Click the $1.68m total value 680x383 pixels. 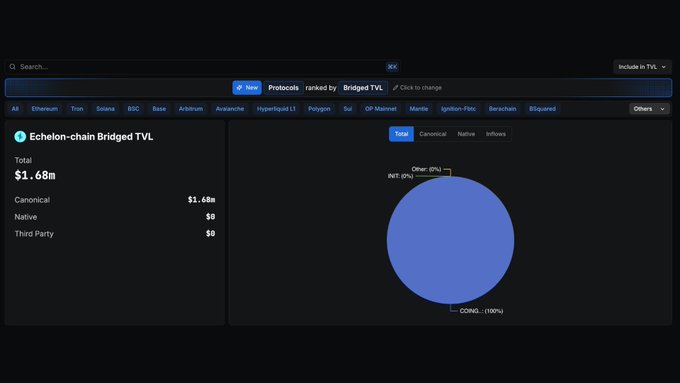[x=35, y=175]
